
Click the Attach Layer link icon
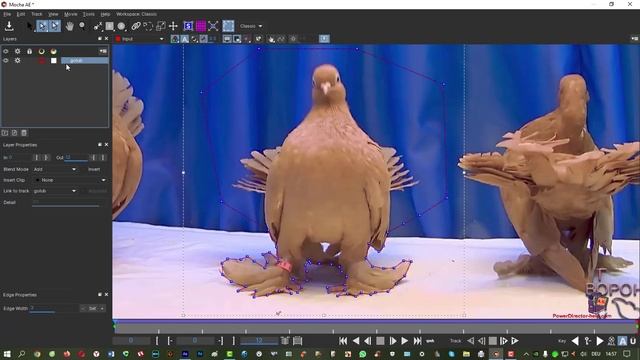click(x=136, y=26)
